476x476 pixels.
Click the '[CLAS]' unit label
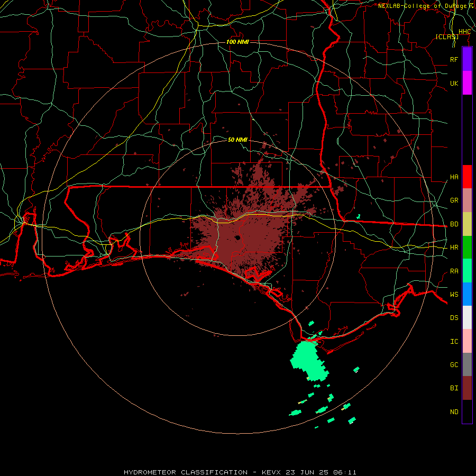click(x=447, y=36)
